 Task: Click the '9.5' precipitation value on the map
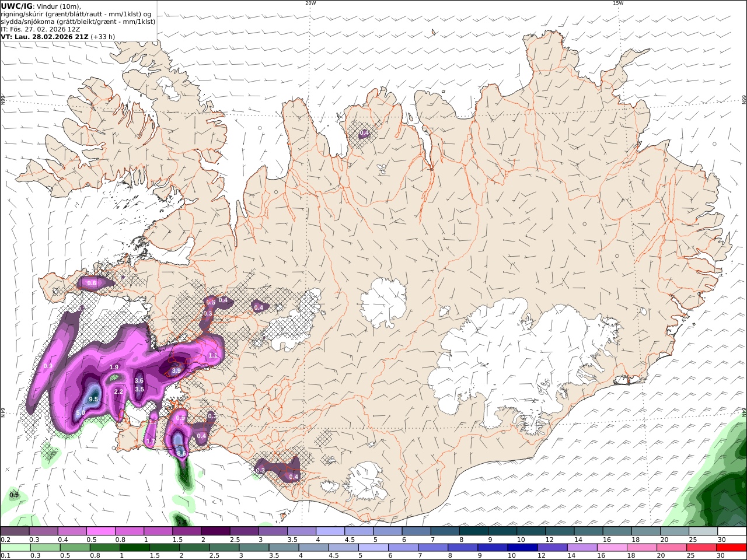(93, 400)
